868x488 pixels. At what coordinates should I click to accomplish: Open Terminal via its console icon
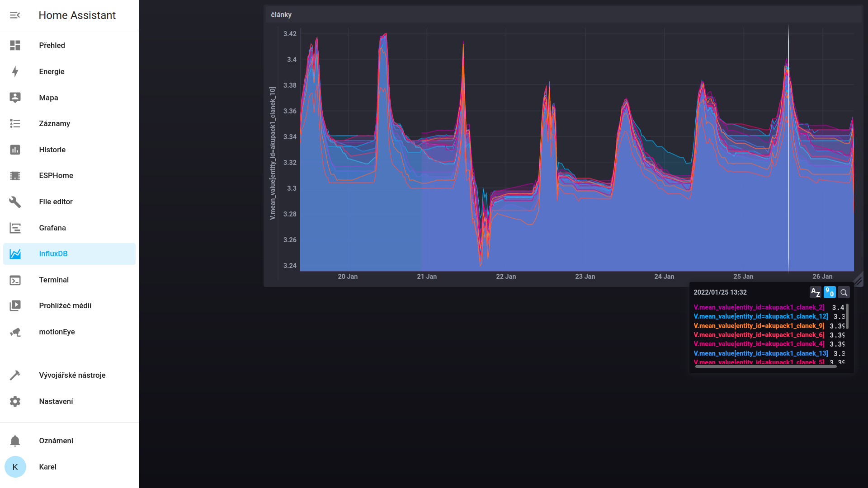tap(15, 280)
